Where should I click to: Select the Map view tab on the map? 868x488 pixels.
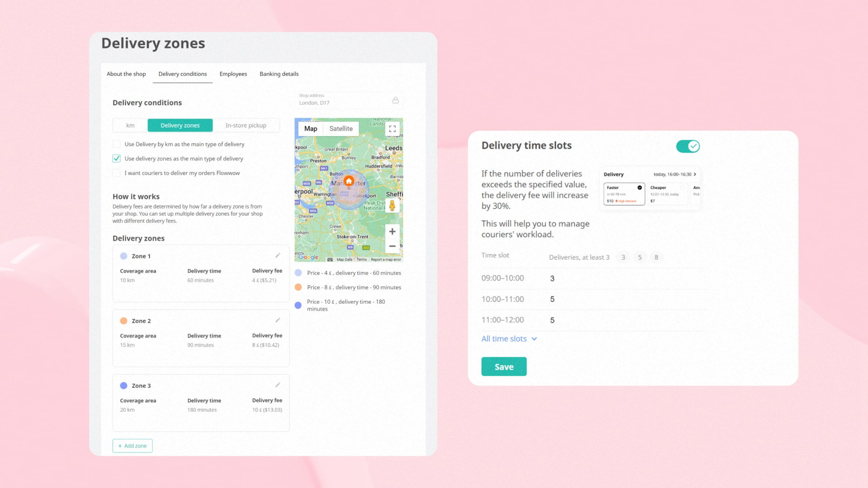click(x=311, y=128)
